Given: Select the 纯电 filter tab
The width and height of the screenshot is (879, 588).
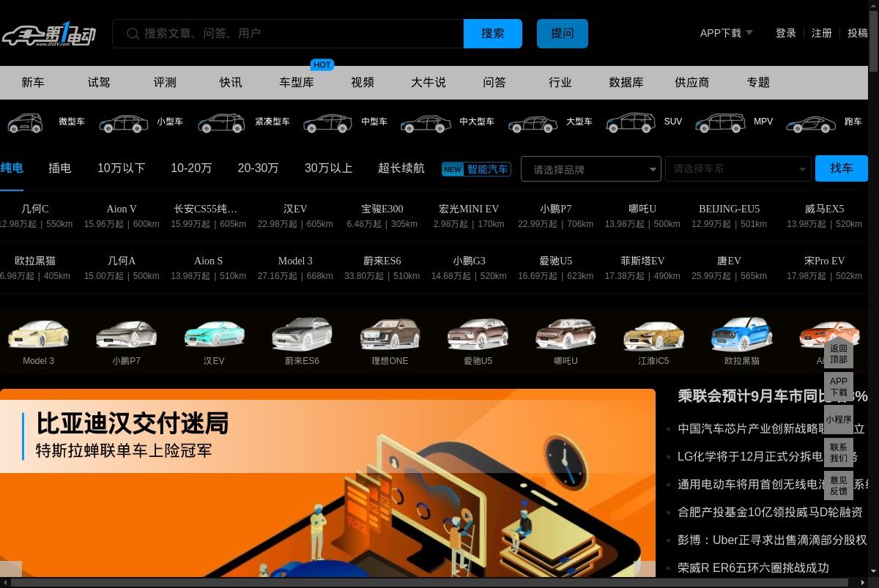Looking at the screenshot, I should pyautogui.click(x=12, y=168).
